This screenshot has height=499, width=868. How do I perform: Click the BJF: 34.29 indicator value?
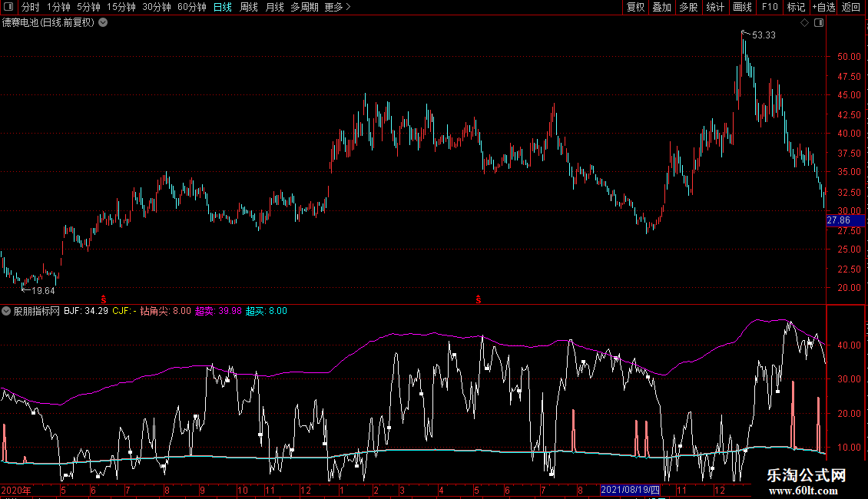click(x=86, y=311)
